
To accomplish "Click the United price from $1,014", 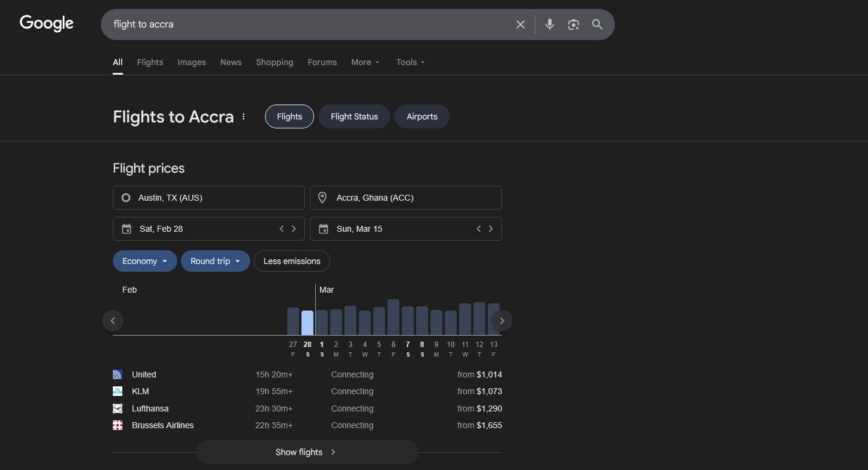I will coord(480,374).
